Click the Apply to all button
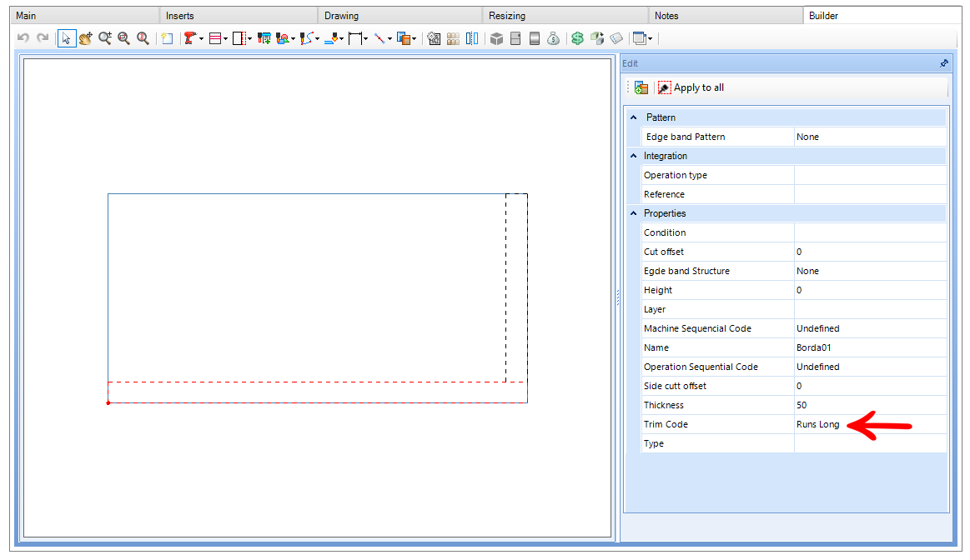Screen dimensions: 970x560 [691, 87]
